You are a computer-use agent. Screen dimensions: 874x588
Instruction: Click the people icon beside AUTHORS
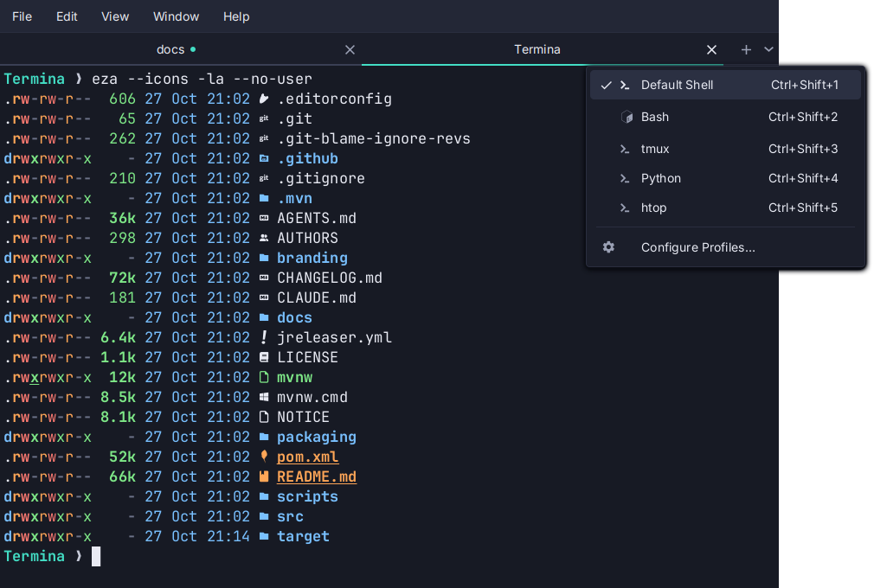coord(264,238)
